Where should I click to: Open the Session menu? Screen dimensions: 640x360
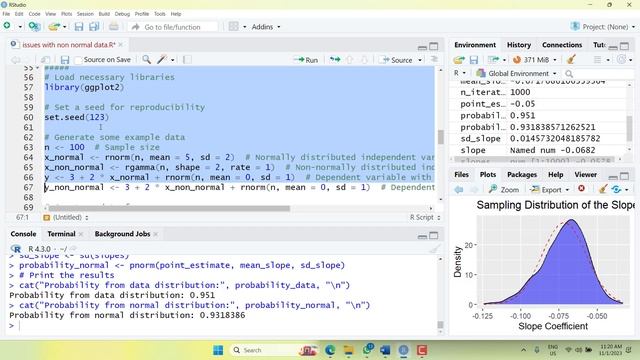(85, 14)
